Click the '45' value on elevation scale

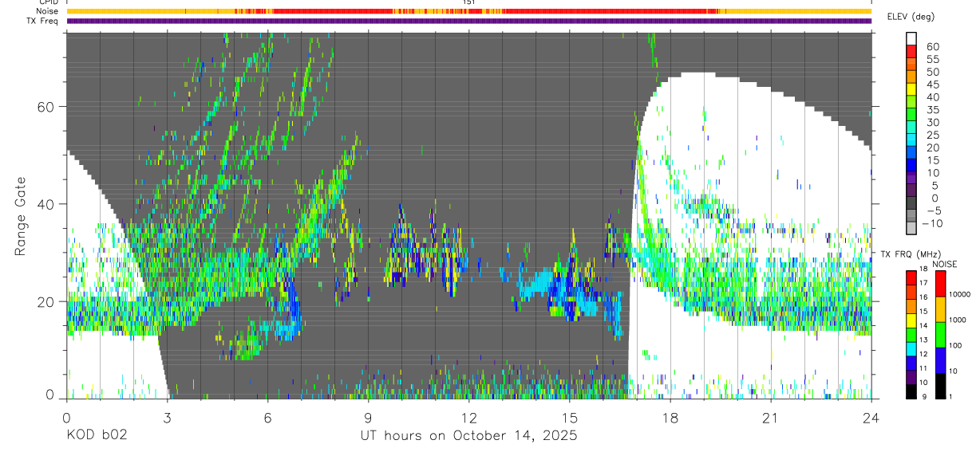pyautogui.click(x=931, y=85)
